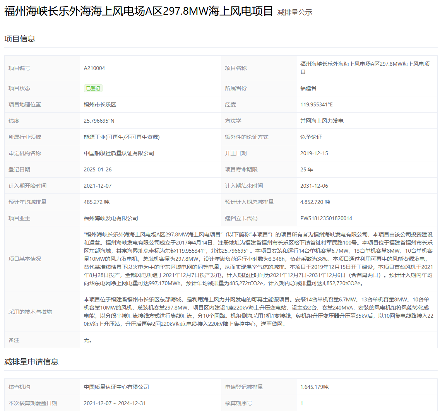This screenshot has height=414, width=440.
Task: Click the crediting start date 2021-12-07
Action: 97,186
